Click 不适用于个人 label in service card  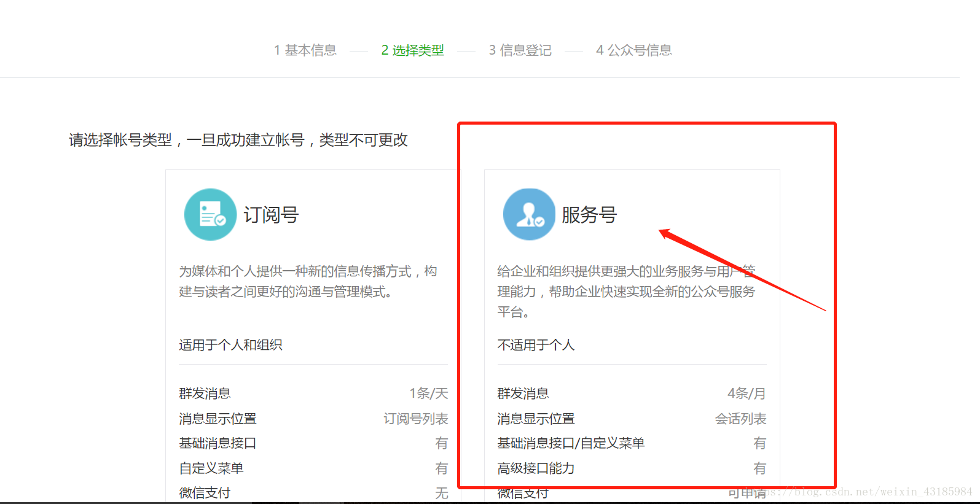pos(536,345)
